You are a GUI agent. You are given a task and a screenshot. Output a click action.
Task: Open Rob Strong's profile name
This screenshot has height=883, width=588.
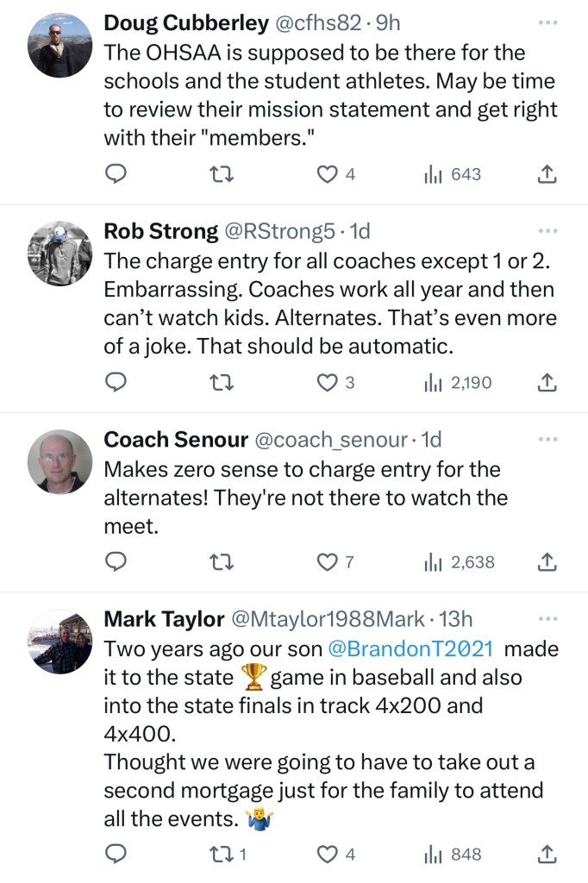point(160,231)
